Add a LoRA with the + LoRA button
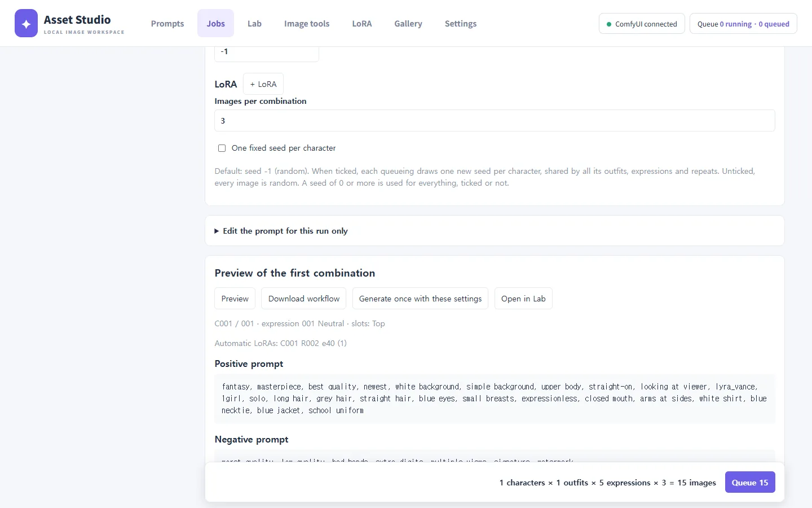Image resolution: width=812 pixels, height=508 pixels. coord(263,84)
